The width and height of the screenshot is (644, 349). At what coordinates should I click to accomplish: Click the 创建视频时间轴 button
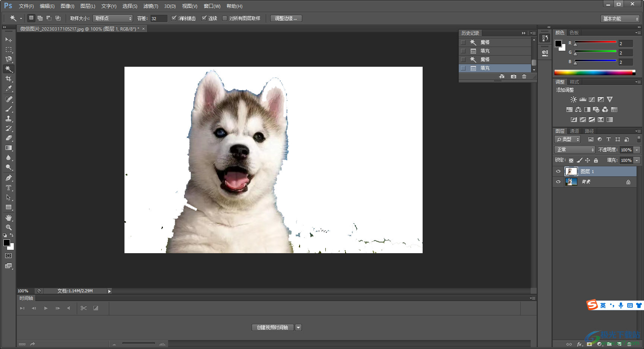[272, 327]
